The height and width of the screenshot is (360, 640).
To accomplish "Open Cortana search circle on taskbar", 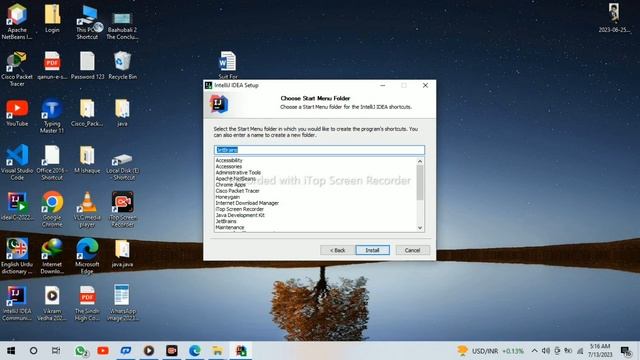I will click(x=33, y=351).
